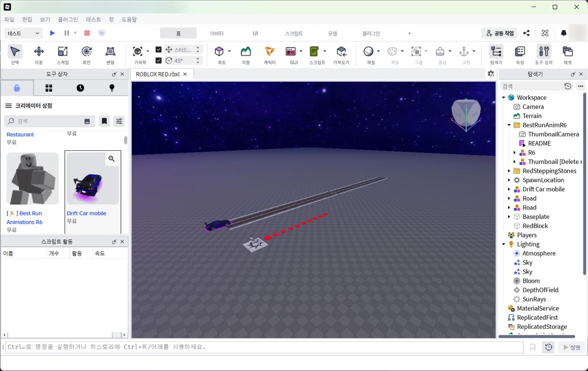Open the Drift Car mobile asset link
The height and width of the screenshot is (371, 588).
[86, 213]
